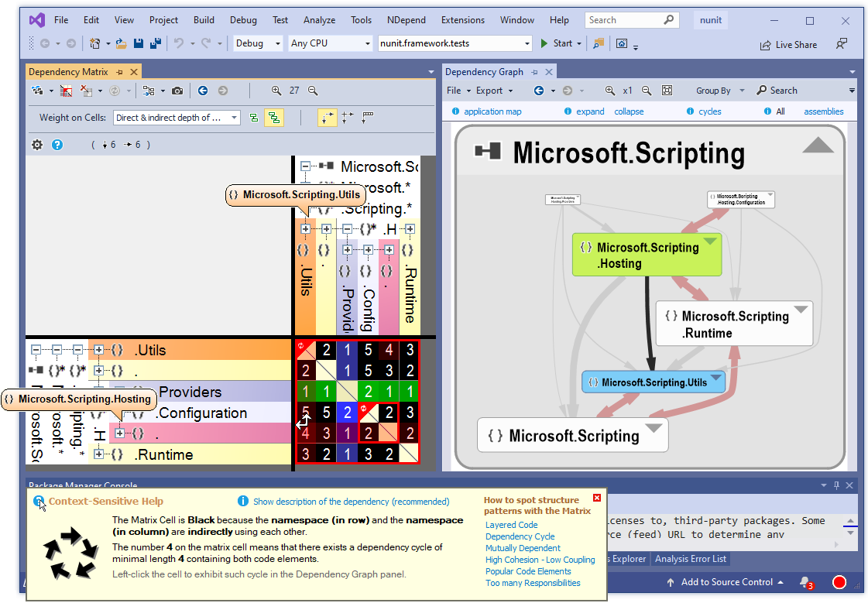Click the Search button in Dependency Graph
This screenshot has height=603, width=868.
click(777, 91)
